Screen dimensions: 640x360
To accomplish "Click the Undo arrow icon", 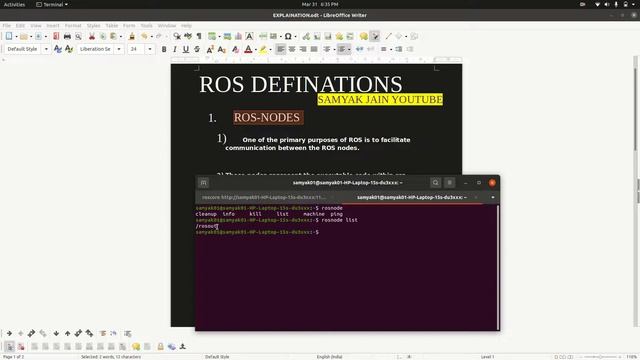I will tap(144, 36).
